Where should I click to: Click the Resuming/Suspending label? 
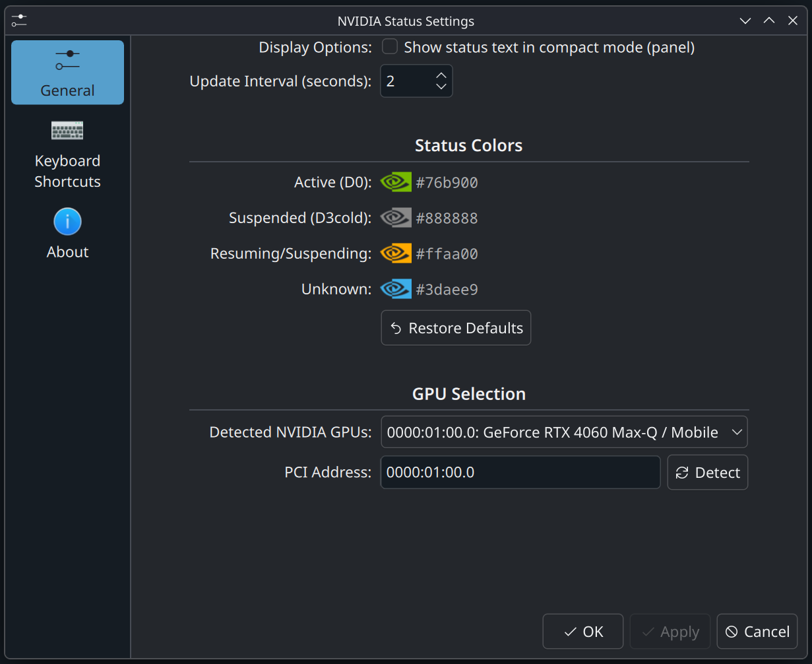pyautogui.click(x=291, y=253)
